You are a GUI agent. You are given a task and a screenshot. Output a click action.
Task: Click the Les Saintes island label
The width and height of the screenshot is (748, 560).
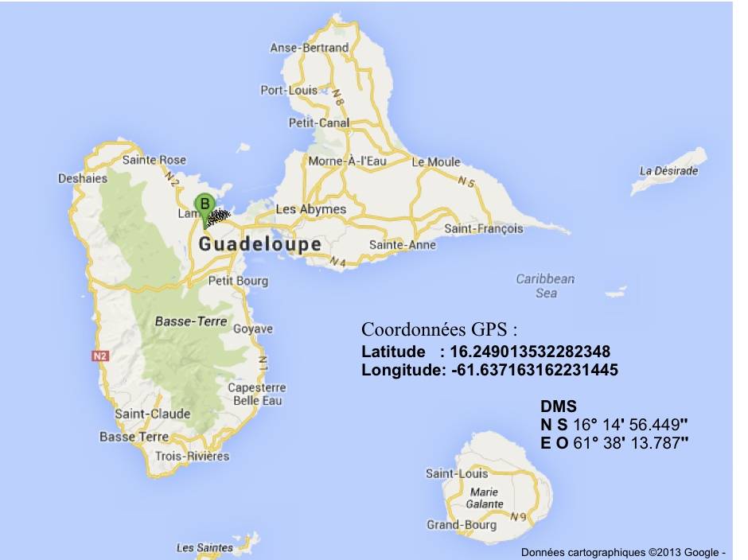coord(205,547)
